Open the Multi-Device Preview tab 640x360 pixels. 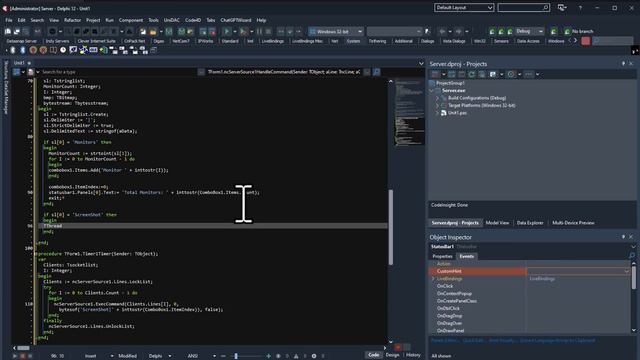tap(573, 222)
